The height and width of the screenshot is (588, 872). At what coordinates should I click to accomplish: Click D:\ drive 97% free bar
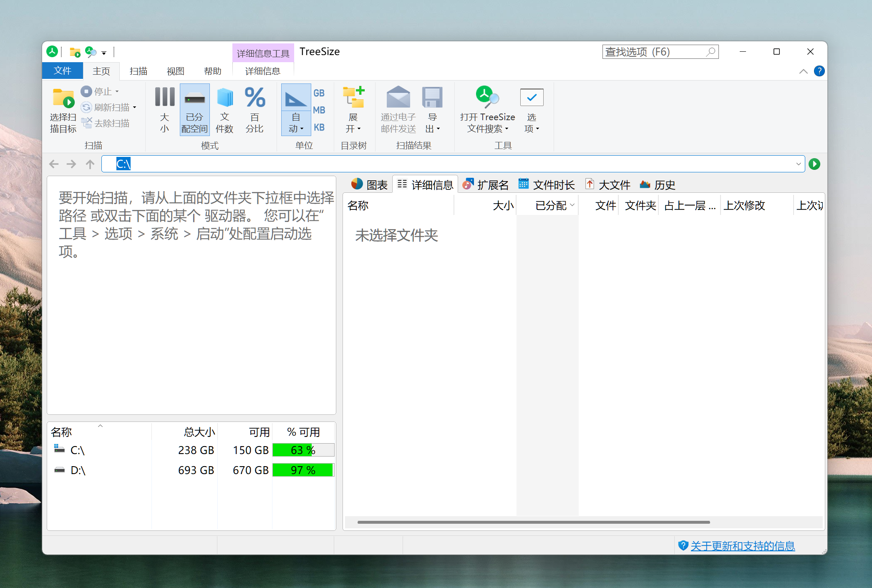(303, 470)
